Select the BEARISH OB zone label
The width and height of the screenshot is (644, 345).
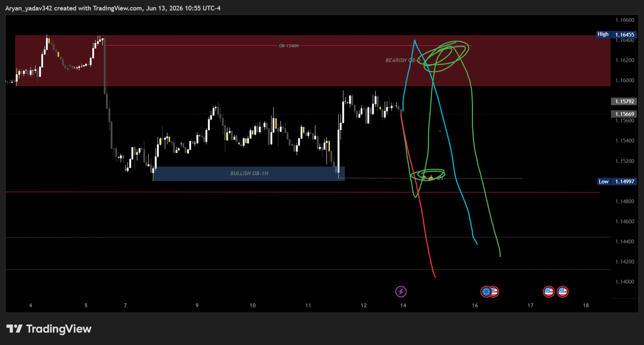[x=402, y=61]
